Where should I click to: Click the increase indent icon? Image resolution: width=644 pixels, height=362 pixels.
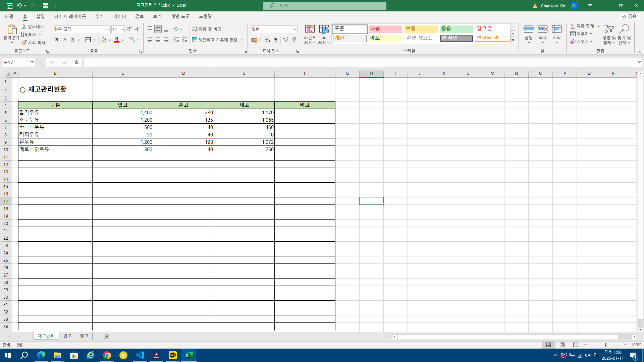184,40
